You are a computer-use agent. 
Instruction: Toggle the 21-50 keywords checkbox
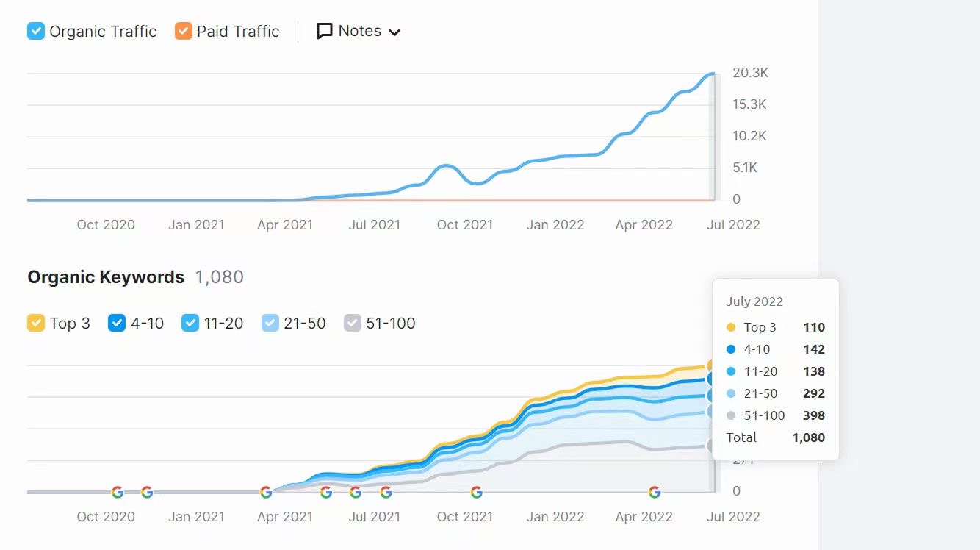tap(270, 323)
